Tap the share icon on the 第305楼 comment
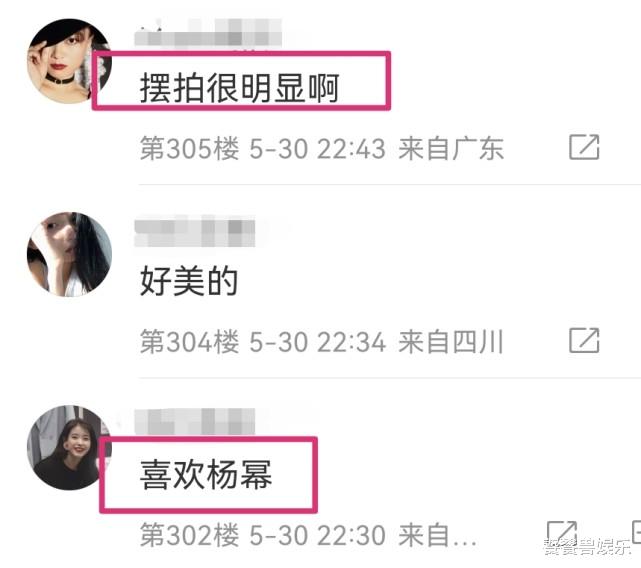The image size is (641, 568). (x=584, y=147)
